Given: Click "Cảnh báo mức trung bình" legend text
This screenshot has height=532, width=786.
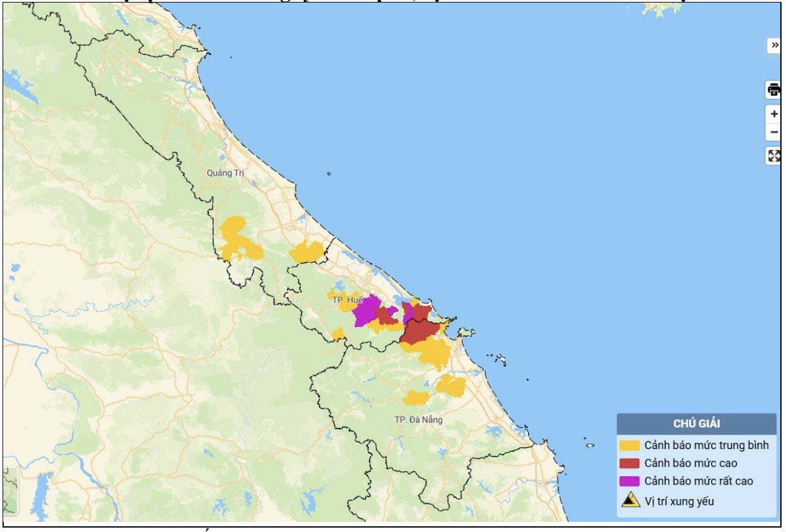Looking at the screenshot, I should pos(707,445).
